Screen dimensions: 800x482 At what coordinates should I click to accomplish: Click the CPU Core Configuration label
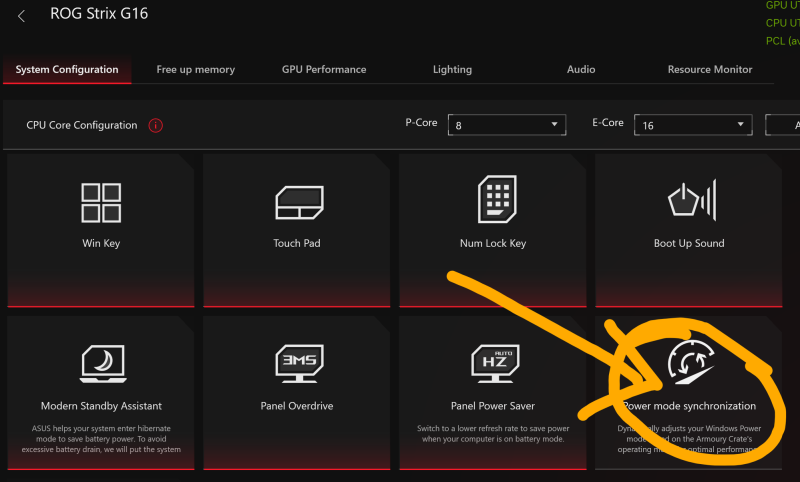pos(82,125)
